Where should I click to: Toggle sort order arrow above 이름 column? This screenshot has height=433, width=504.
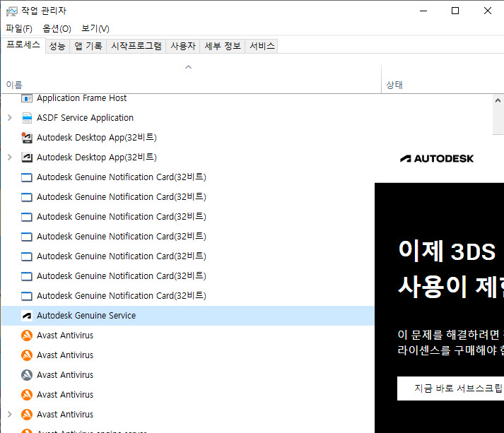click(x=188, y=67)
